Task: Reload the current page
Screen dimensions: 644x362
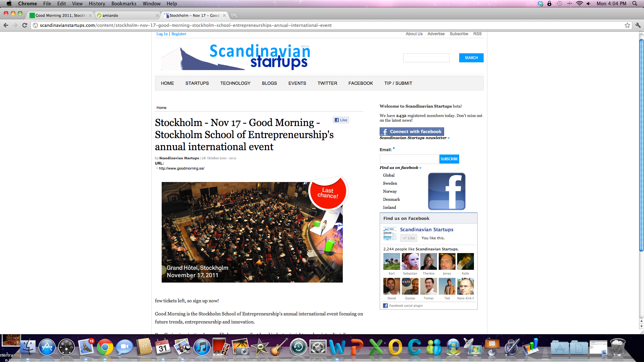Action: (24, 25)
